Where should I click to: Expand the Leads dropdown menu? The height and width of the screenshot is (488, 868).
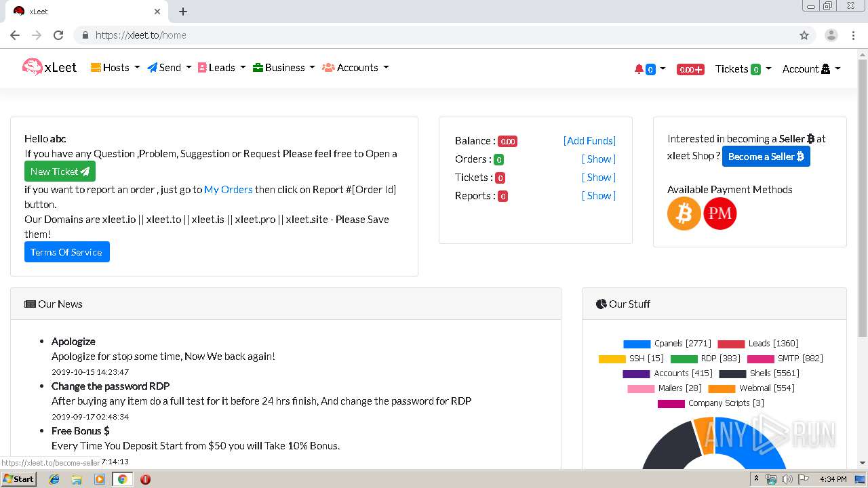(222, 68)
